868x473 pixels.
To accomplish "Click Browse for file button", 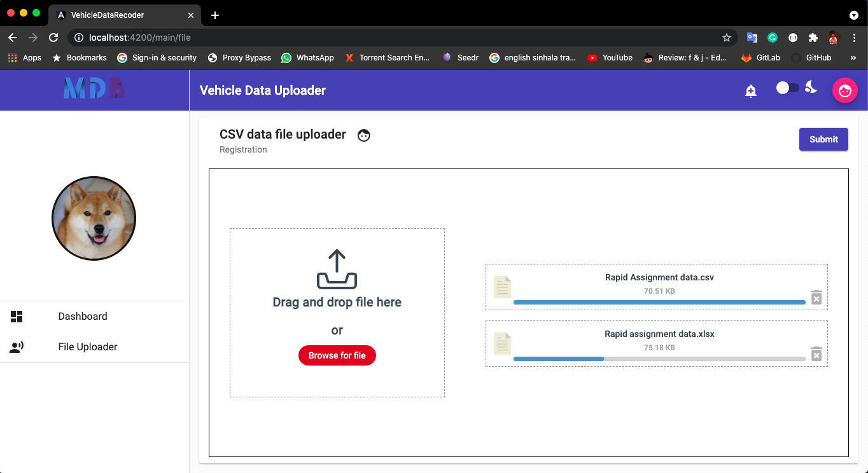I will pos(337,355).
